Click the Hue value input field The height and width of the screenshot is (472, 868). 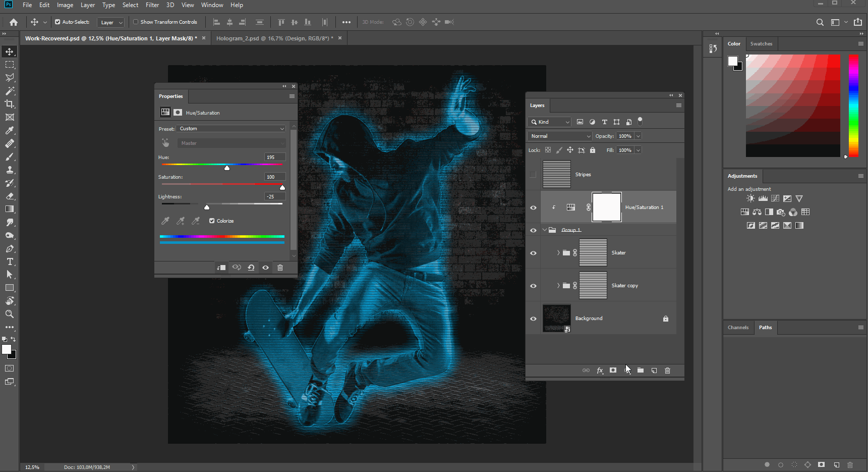coord(275,157)
